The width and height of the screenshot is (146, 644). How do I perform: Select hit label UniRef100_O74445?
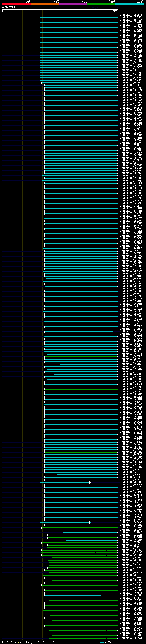[131, 427]
